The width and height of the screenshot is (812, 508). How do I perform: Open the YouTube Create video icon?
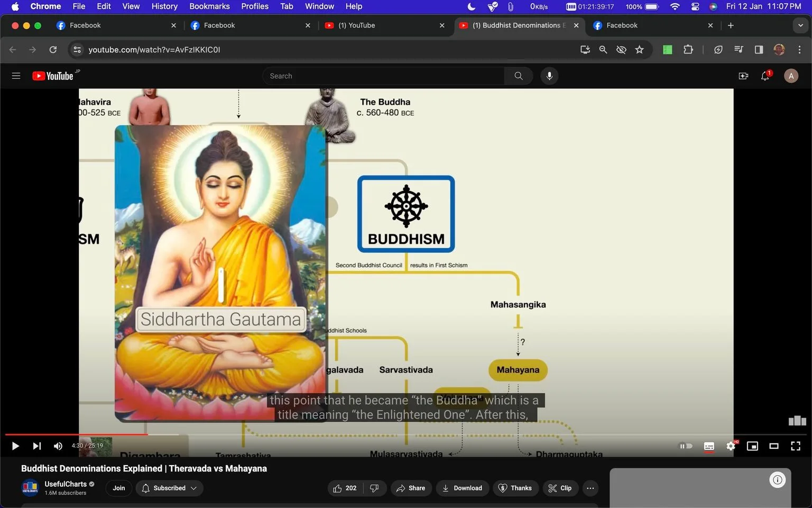coord(743,76)
